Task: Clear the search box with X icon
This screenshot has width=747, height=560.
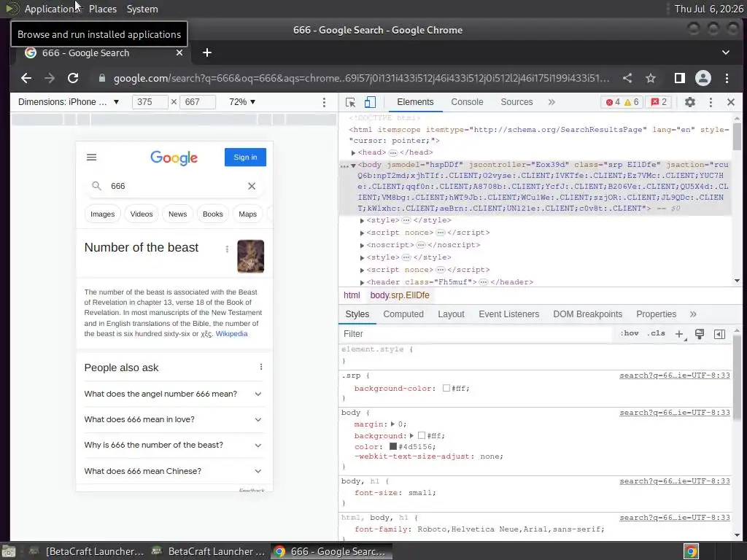Action: pos(252,186)
